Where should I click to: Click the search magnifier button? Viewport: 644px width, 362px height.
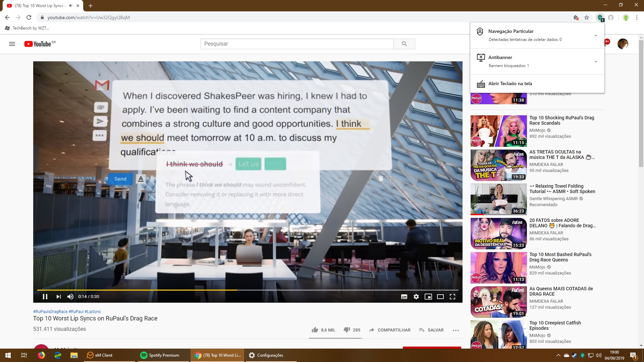(x=404, y=44)
